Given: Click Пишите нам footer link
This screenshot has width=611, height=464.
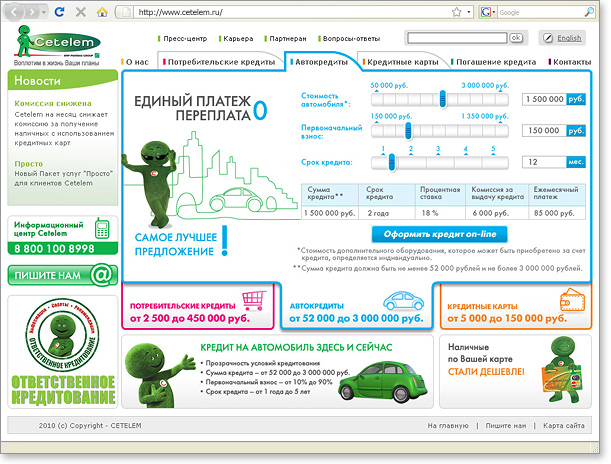Looking at the screenshot, I should [505, 426].
